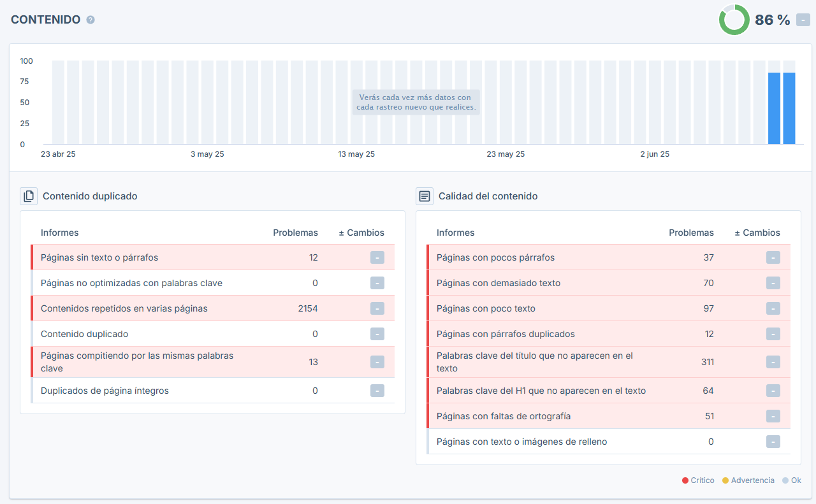
Task: Open Palabras clave del H1 report row
Action: pyautogui.click(x=608, y=391)
